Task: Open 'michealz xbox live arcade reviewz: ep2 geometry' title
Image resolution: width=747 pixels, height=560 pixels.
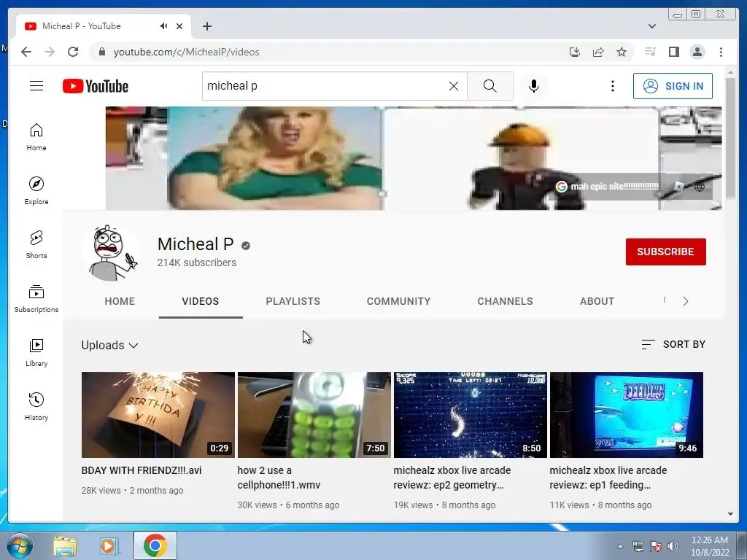Action: (x=452, y=478)
